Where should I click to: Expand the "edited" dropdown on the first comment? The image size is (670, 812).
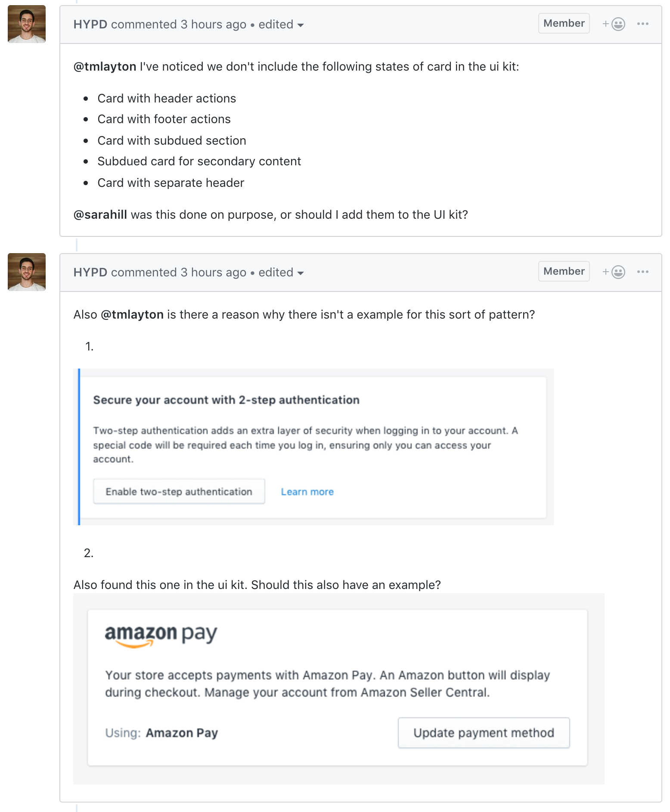[x=280, y=25]
